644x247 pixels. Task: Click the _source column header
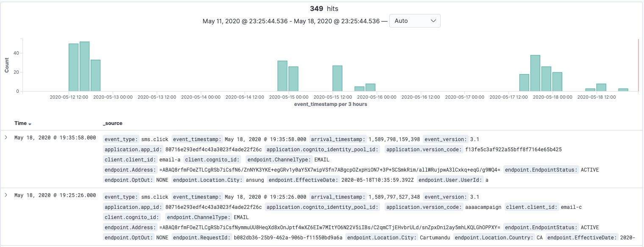pos(112,123)
